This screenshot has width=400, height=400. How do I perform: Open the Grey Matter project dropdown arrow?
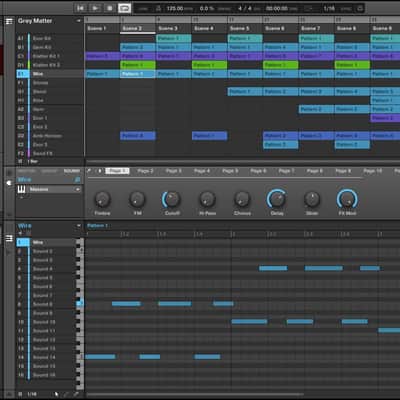(x=79, y=21)
